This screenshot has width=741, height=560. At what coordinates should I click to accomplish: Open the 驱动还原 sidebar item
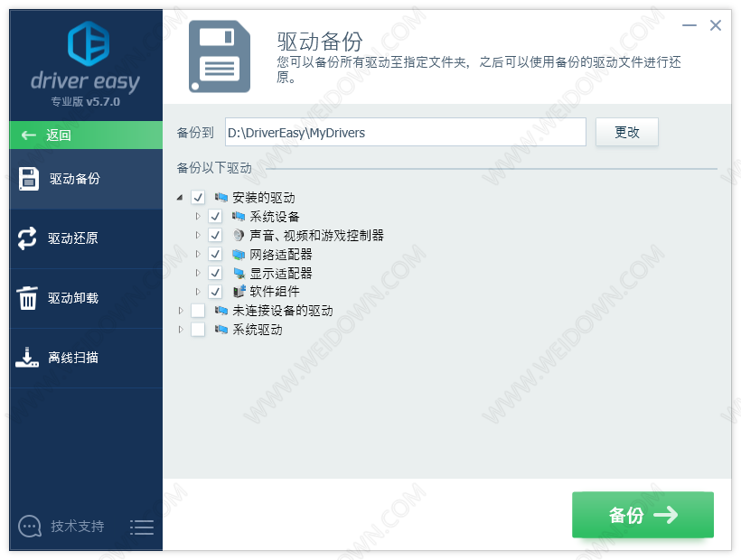pyautogui.click(x=86, y=238)
